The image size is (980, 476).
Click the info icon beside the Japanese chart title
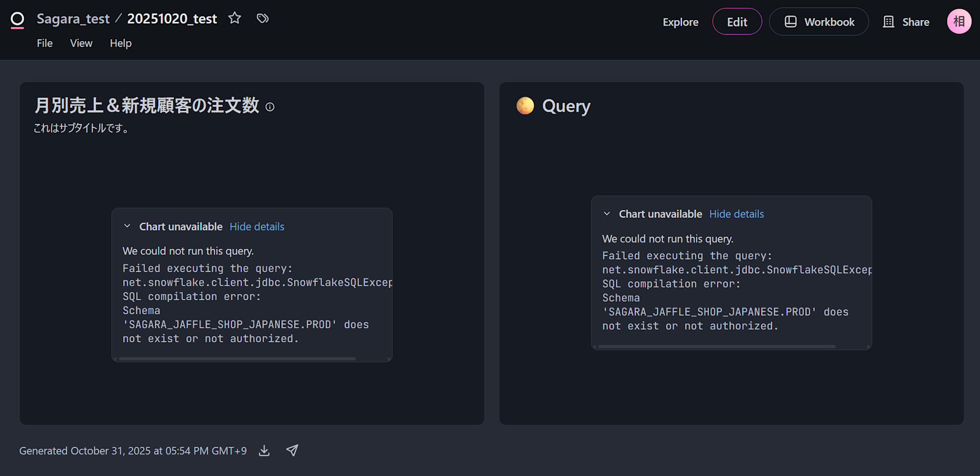tap(270, 107)
